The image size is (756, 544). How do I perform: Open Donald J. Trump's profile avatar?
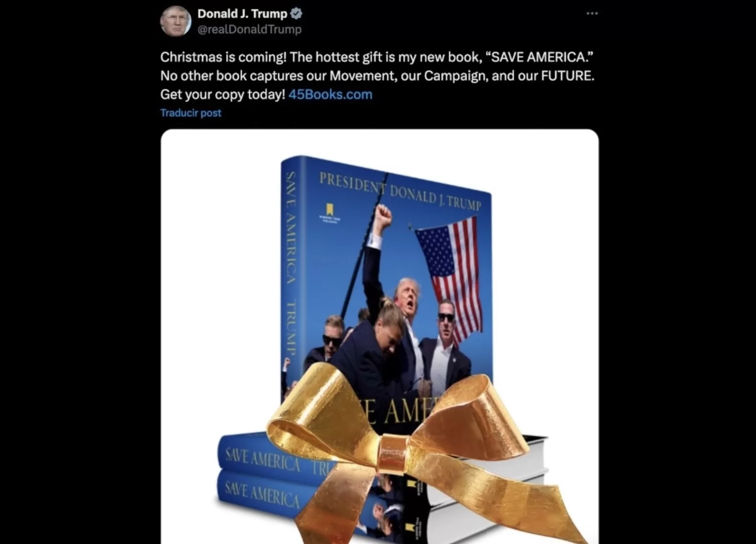click(x=175, y=21)
